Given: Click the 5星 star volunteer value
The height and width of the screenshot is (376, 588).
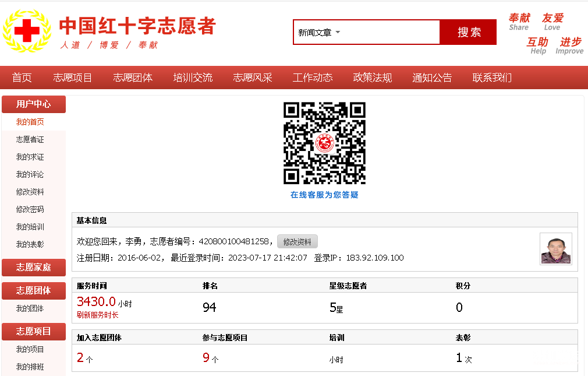Looking at the screenshot, I should 336,308.
